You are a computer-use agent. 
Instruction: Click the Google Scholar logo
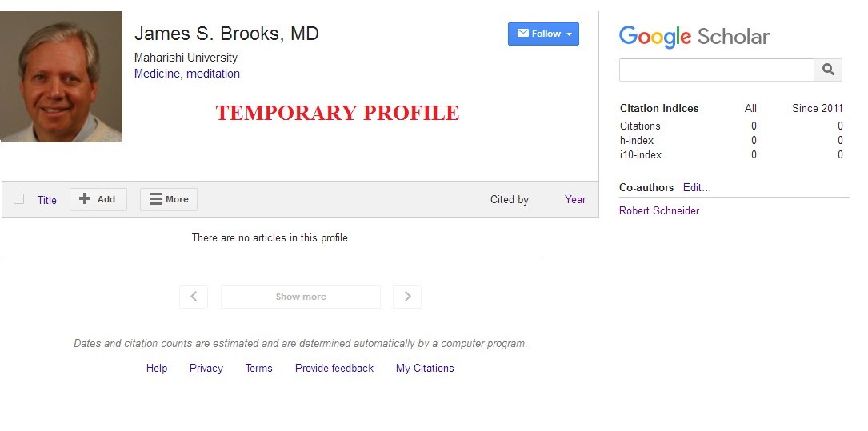(x=694, y=37)
